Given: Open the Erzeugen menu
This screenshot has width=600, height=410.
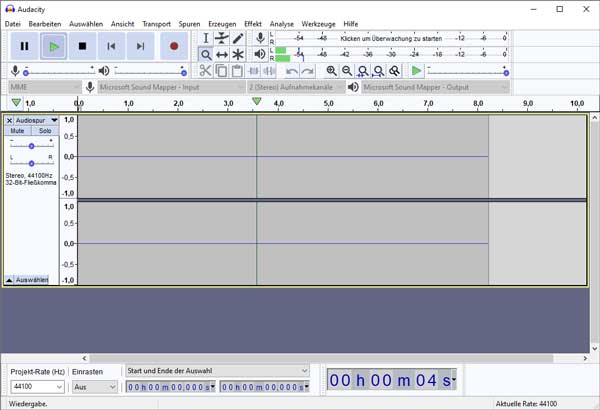Looking at the screenshot, I should (x=222, y=24).
